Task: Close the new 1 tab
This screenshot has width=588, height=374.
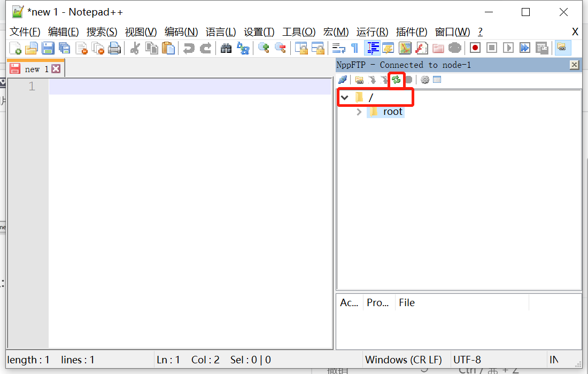Action: pyautogui.click(x=56, y=68)
